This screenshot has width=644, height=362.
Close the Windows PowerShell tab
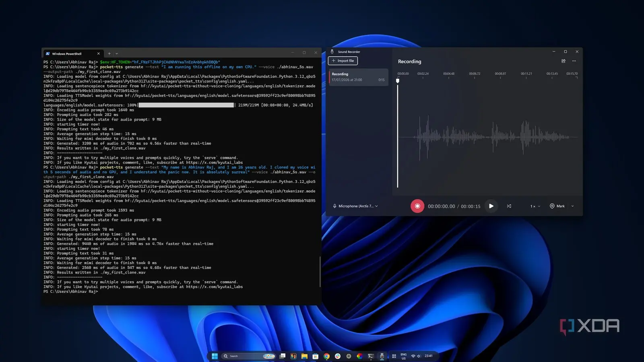[98, 53]
